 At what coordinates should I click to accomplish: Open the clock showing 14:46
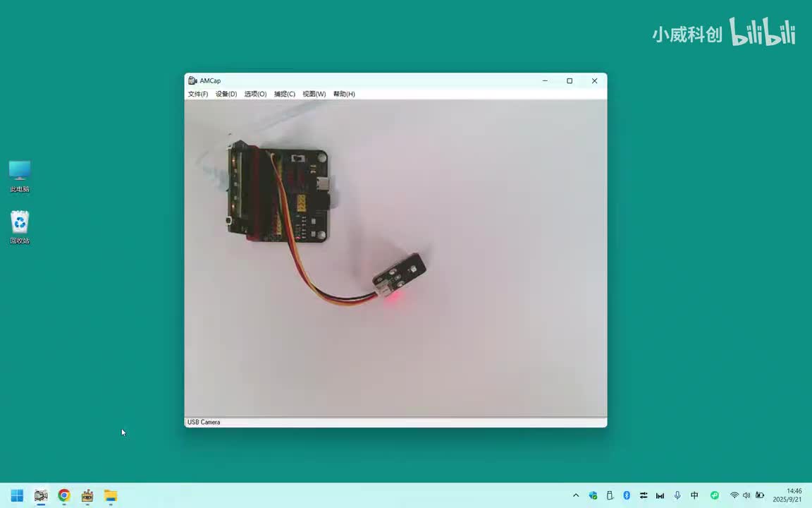pyautogui.click(x=787, y=495)
